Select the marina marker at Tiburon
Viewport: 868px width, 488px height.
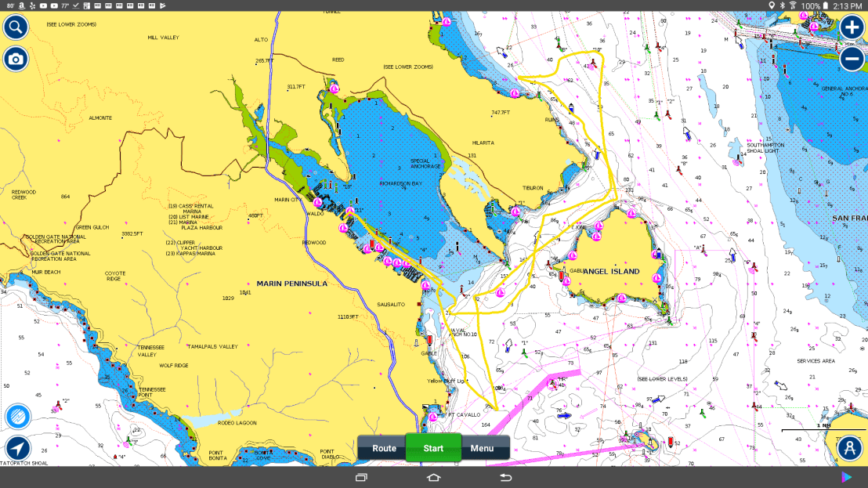(x=515, y=211)
